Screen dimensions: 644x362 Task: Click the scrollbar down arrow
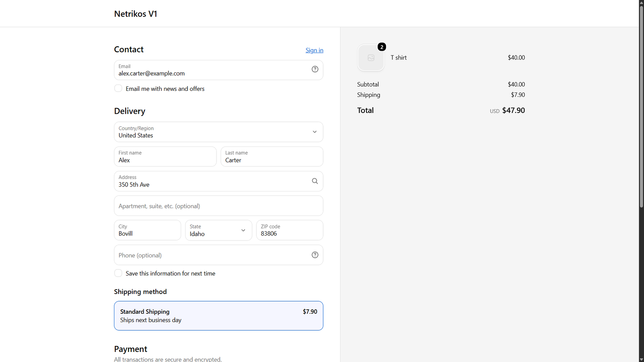[x=642, y=359]
